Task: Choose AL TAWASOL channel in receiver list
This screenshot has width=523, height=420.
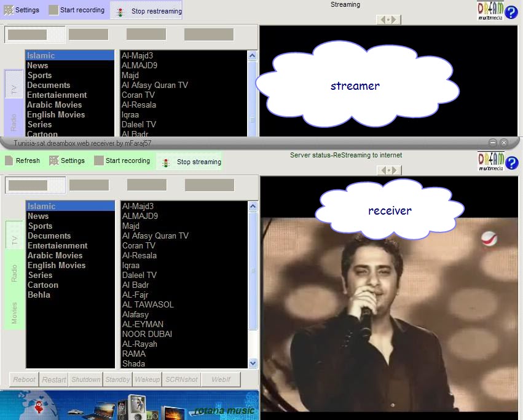Action: pyautogui.click(x=184, y=304)
